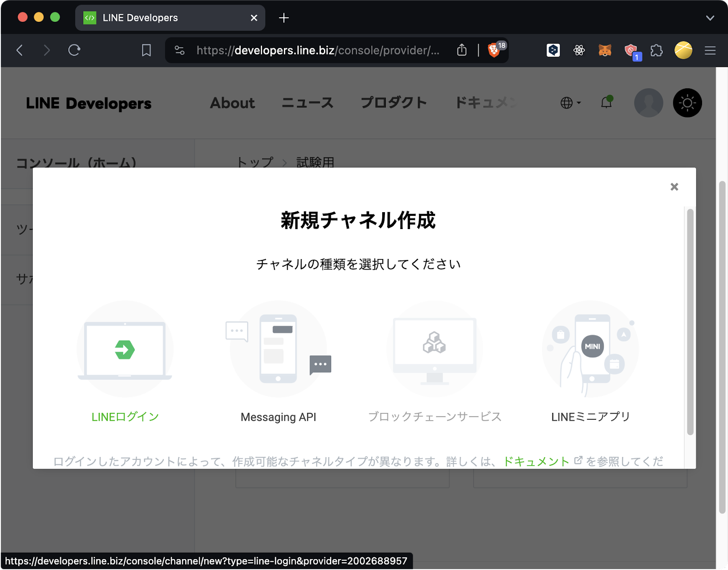Screen dimensions: 728x570
Task: Open the About menu item
Action: (x=233, y=103)
